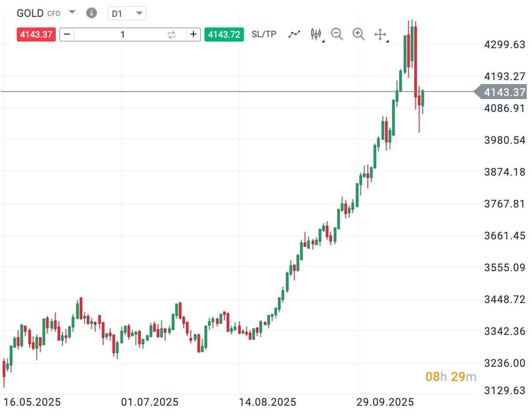The height and width of the screenshot is (415, 532).
Task: Open the candlestick chart type menu
Action: pos(316,34)
